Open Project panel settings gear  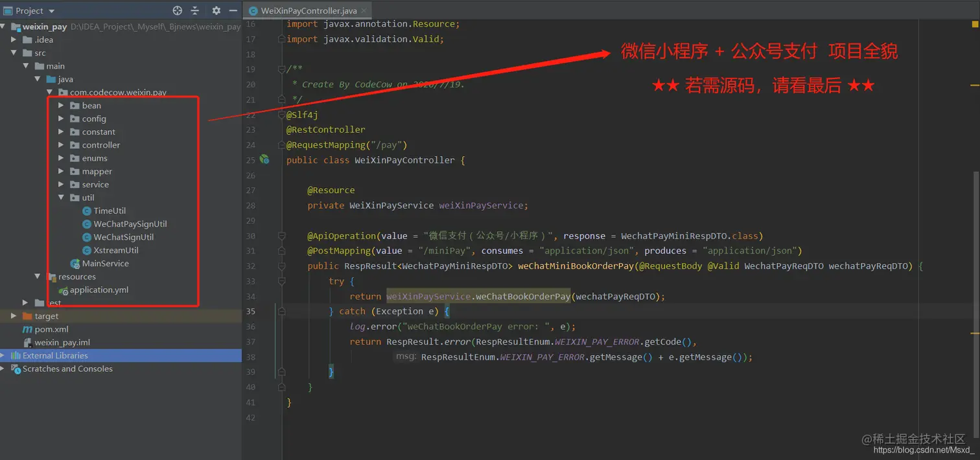(216, 10)
